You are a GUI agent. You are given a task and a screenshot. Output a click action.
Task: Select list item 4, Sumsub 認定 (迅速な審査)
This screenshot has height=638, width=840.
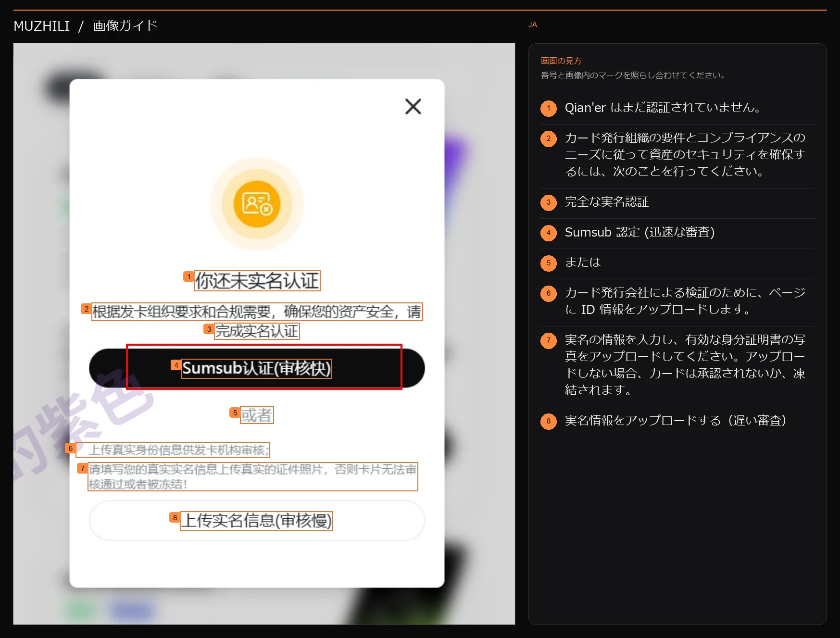pos(677,233)
